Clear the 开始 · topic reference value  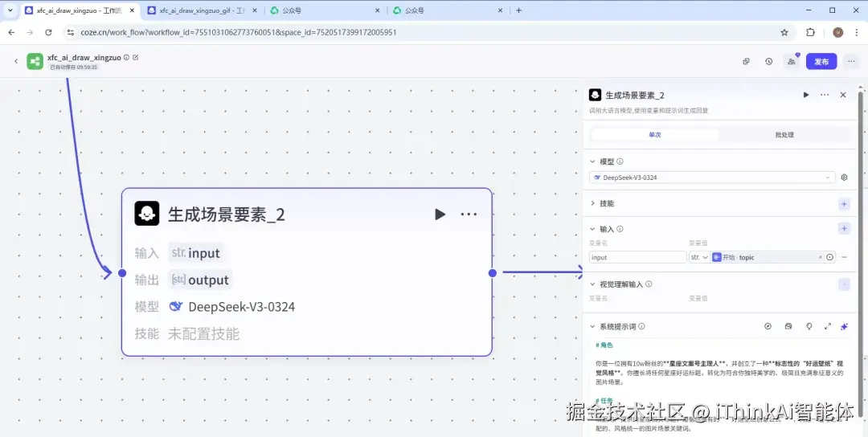[x=820, y=257]
